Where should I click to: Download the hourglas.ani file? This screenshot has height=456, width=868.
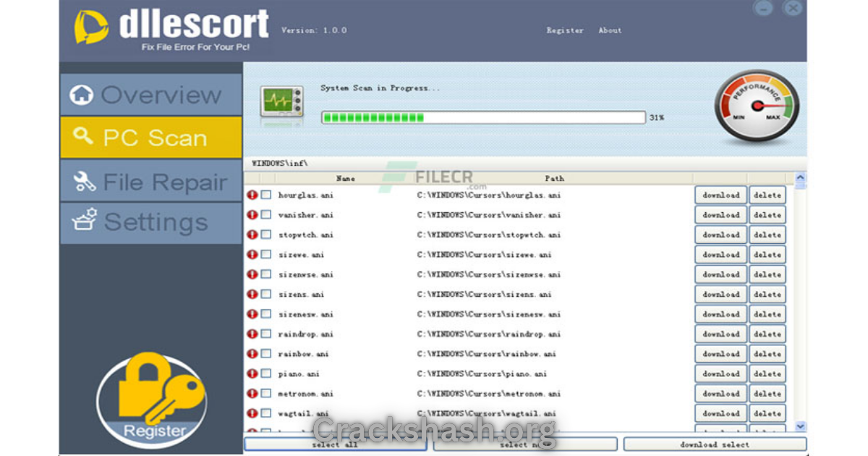pyautogui.click(x=721, y=195)
